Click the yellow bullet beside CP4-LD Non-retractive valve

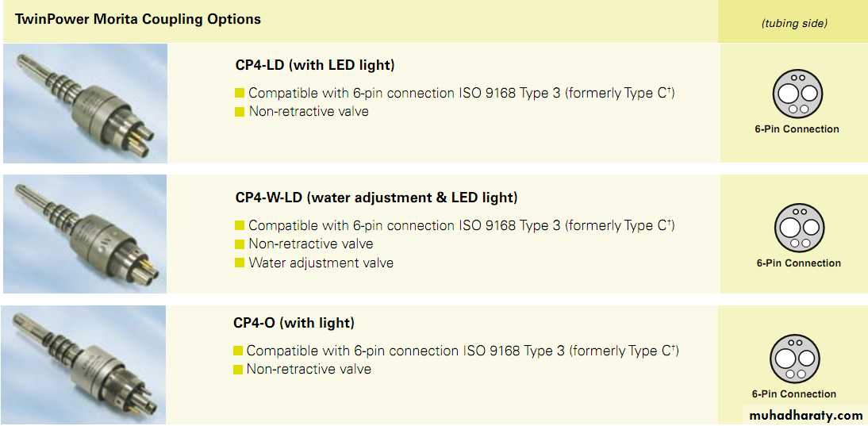click(240, 112)
